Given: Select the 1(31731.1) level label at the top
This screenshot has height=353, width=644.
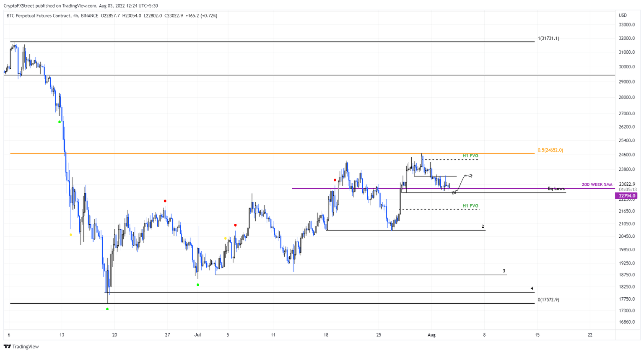Looking at the screenshot, I should (x=548, y=38).
